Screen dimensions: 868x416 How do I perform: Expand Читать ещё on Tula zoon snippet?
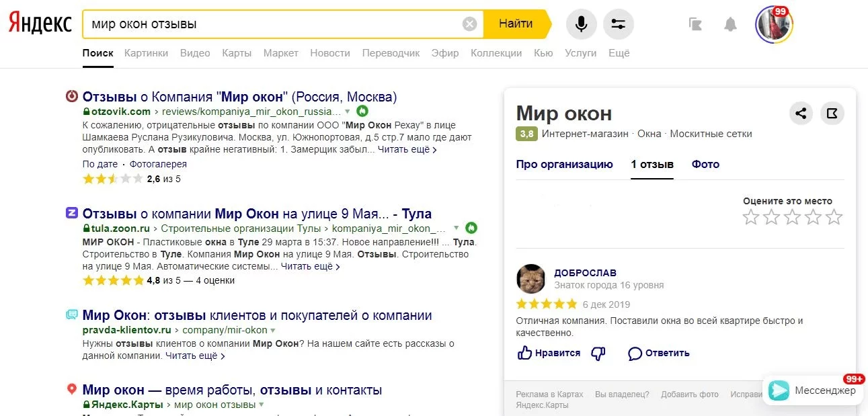pos(311,266)
